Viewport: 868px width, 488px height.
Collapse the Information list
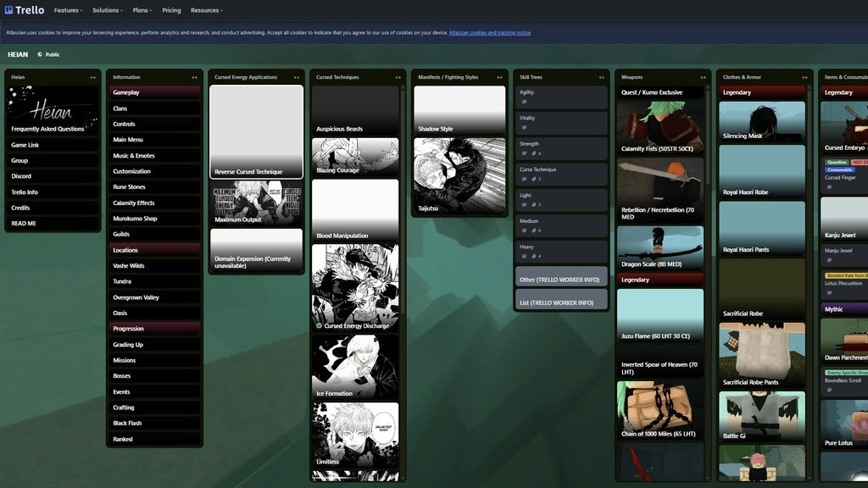(x=194, y=77)
